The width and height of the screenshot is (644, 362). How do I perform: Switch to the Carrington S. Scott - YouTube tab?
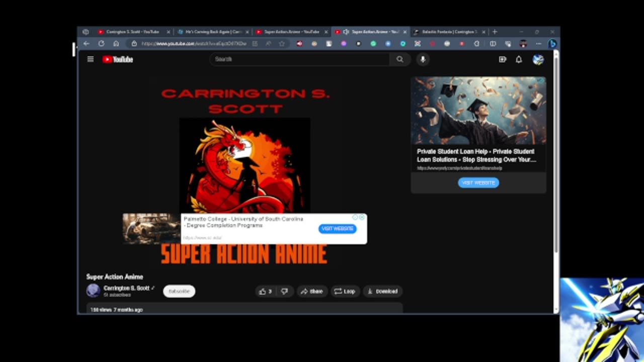click(132, 32)
